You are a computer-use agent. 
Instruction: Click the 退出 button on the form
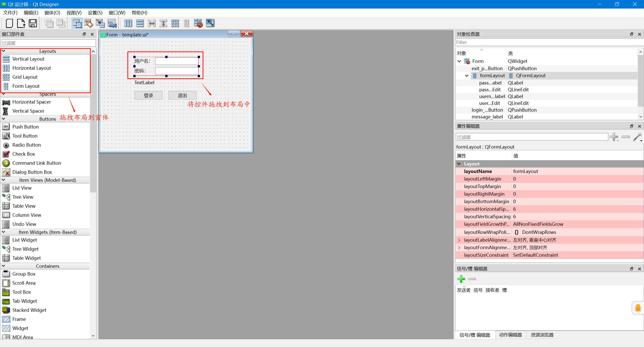(x=182, y=96)
